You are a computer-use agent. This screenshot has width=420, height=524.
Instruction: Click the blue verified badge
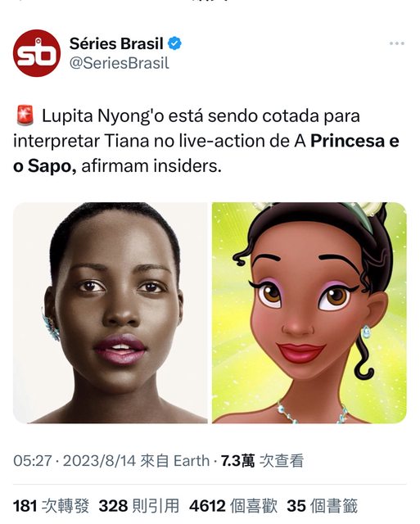(x=174, y=43)
